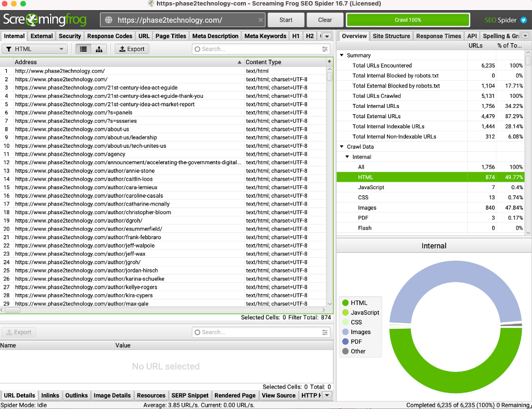The width and height of the screenshot is (532, 409).
Task: Open the Twitter bird icon link
Action: point(523,20)
